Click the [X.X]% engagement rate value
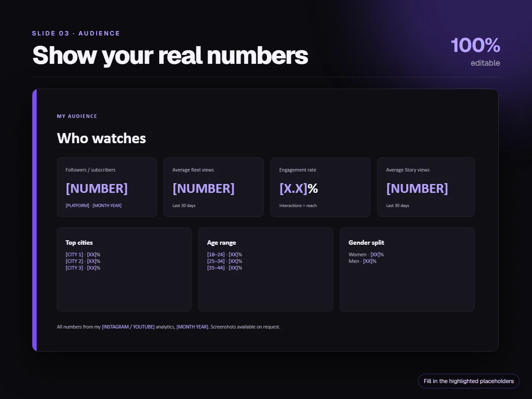This screenshot has height=399, width=532. (x=299, y=188)
